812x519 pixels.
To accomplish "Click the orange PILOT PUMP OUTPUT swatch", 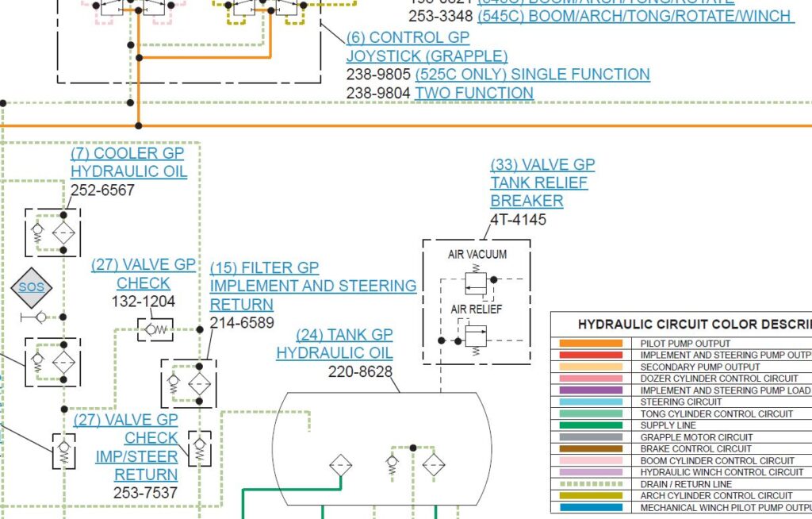I will click(591, 344).
